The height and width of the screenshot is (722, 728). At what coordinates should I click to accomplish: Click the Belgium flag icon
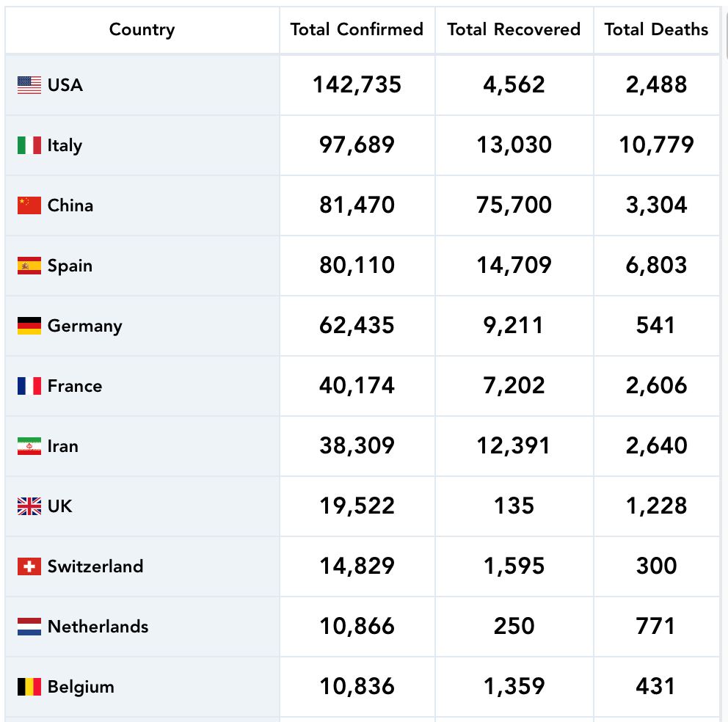click(x=29, y=687)
